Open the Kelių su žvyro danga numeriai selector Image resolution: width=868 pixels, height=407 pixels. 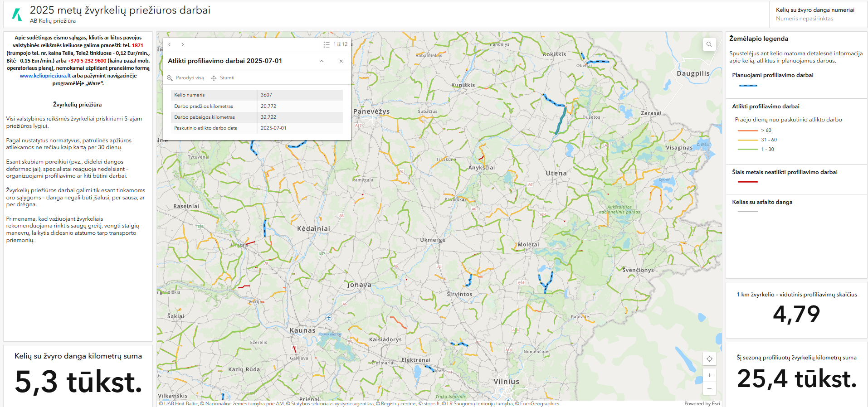tap(818, 14)
